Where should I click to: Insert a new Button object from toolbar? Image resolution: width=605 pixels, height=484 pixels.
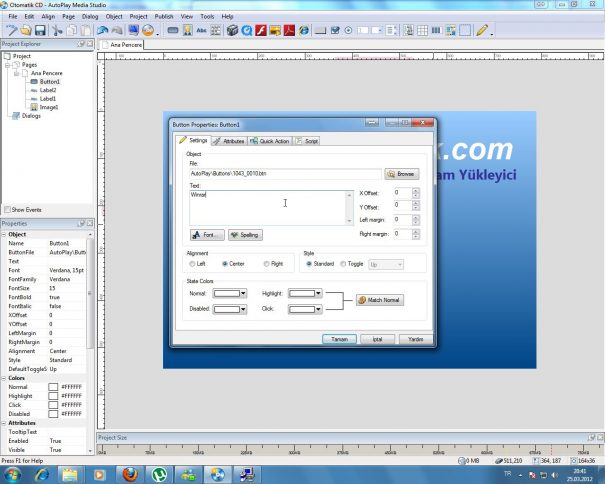click(173, 30)
